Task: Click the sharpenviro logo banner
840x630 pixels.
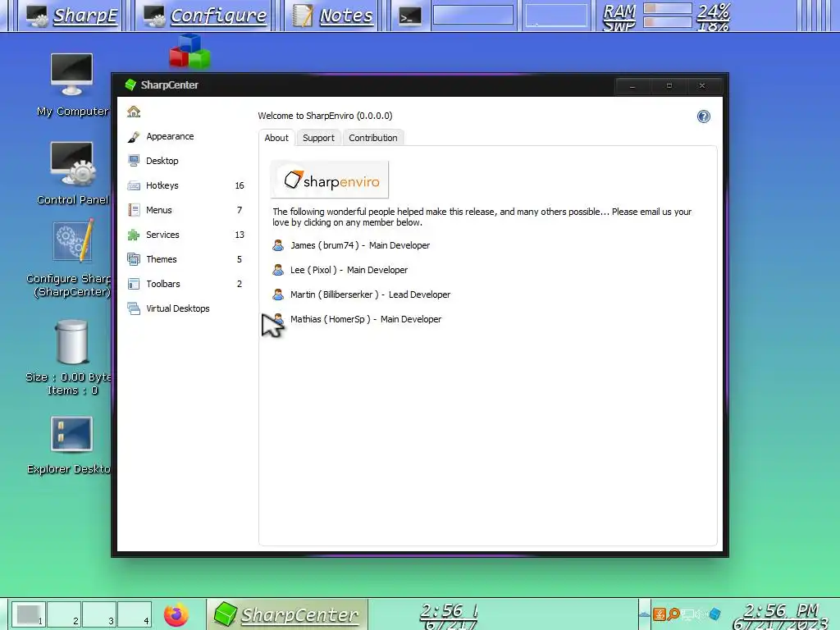Action: tap(330, 180)
